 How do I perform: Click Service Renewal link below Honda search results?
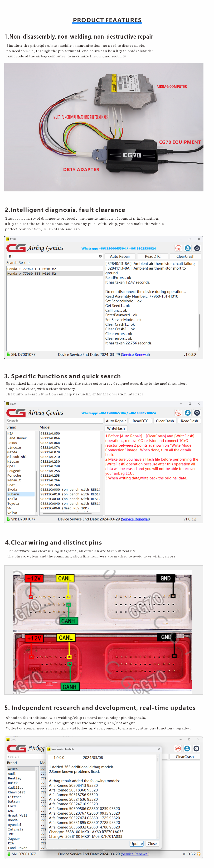[135, 354]
